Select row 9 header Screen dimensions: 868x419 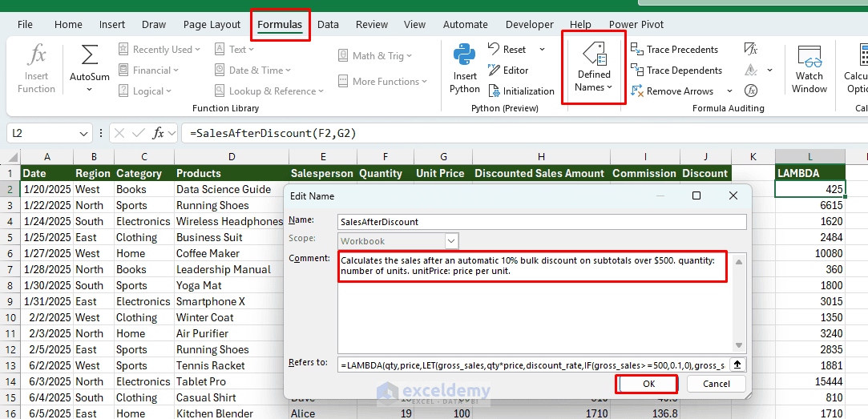10,302
